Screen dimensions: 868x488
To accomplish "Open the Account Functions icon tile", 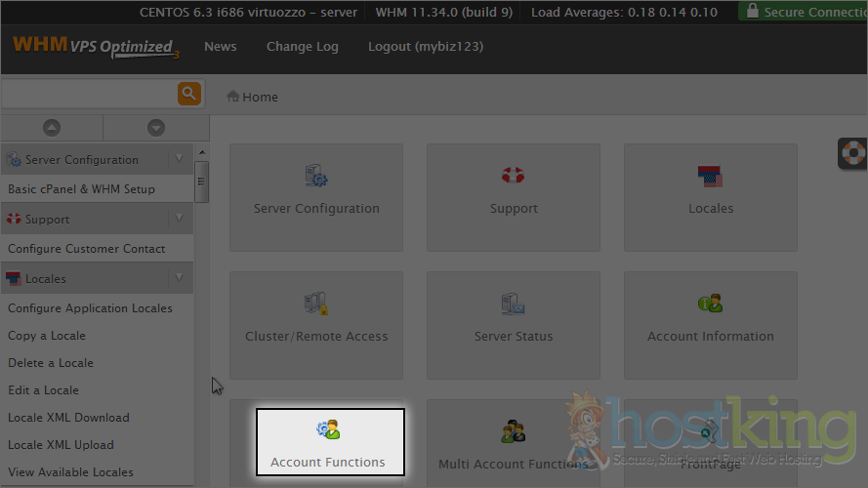I will click(329, 442).
